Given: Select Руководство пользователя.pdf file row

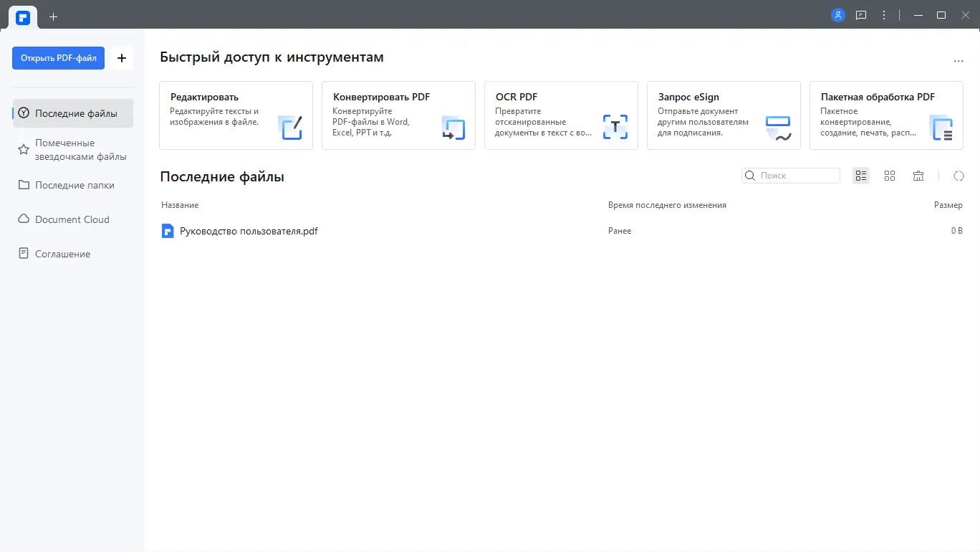Looking at the screenshot, I should pos(562,231).
